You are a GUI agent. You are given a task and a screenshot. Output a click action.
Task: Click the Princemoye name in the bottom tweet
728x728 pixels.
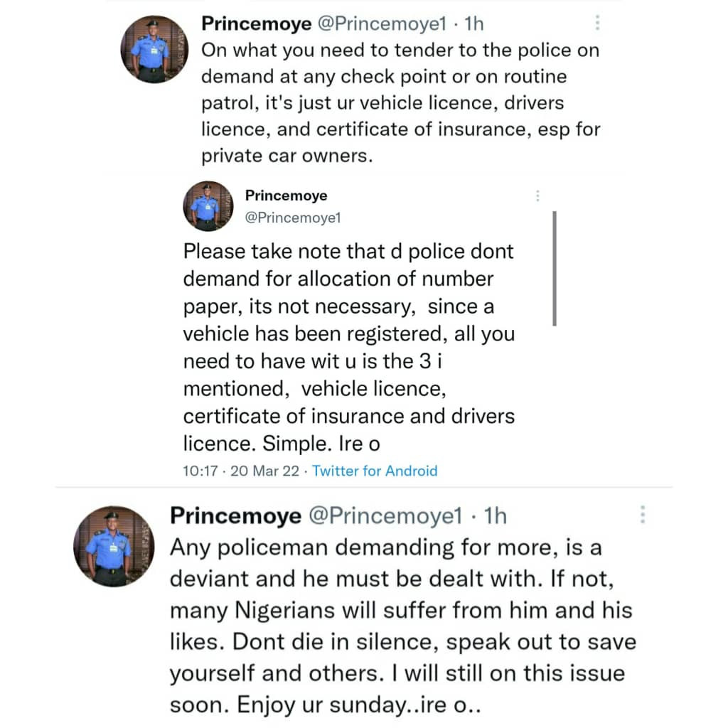[235, 516]
